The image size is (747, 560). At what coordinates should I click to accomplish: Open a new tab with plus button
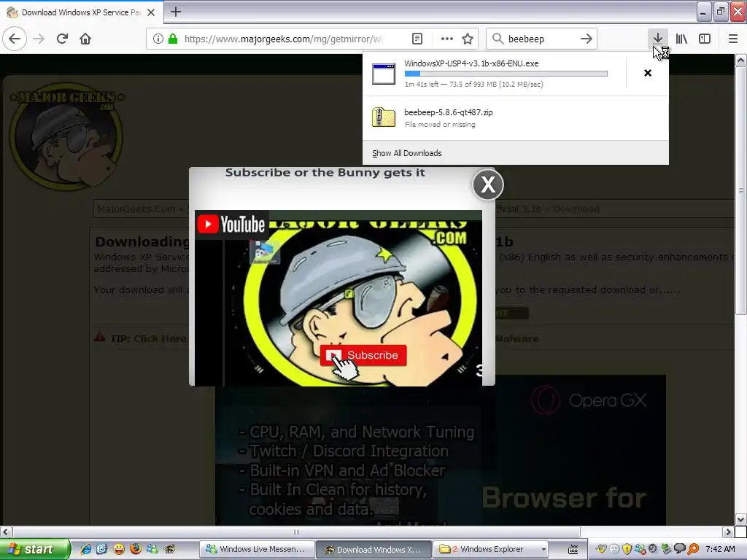tap(176, 12)
